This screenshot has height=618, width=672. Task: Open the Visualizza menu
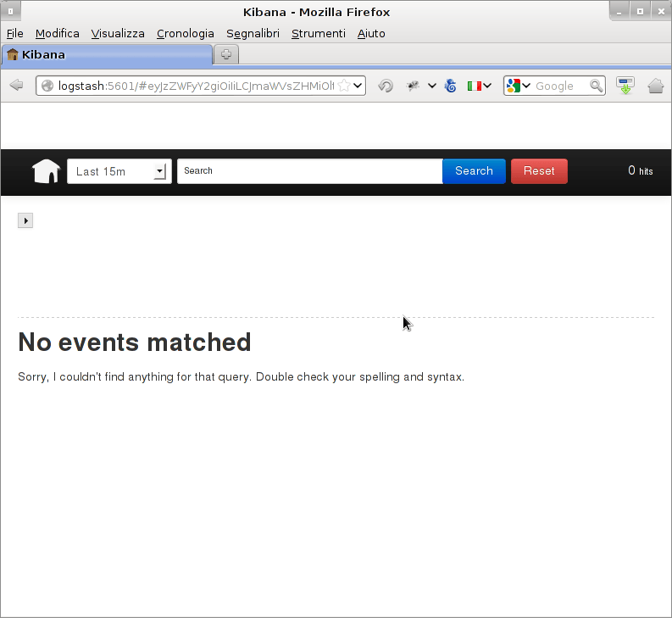tap(118, 33)
